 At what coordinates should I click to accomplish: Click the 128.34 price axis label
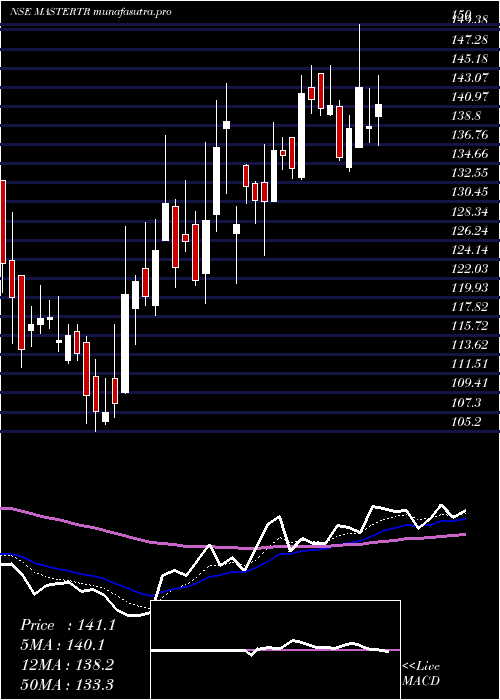[x=471, y=212]
